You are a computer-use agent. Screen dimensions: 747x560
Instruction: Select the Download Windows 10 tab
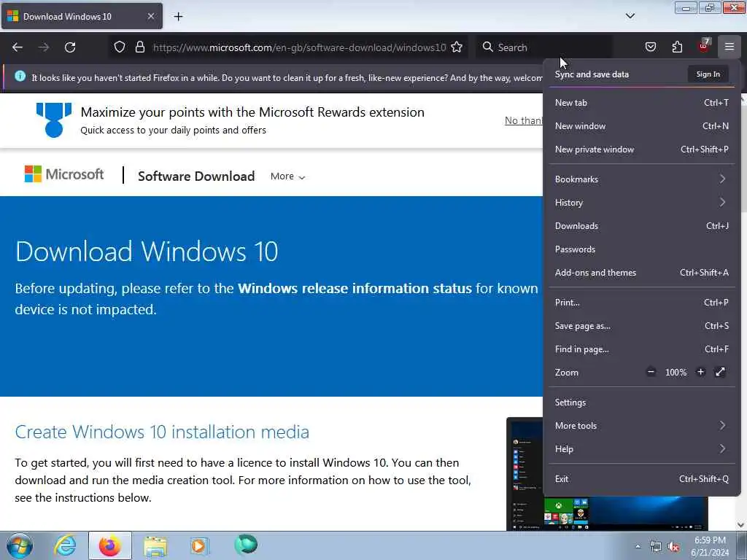pyautogui.click(x=82, y=16)
